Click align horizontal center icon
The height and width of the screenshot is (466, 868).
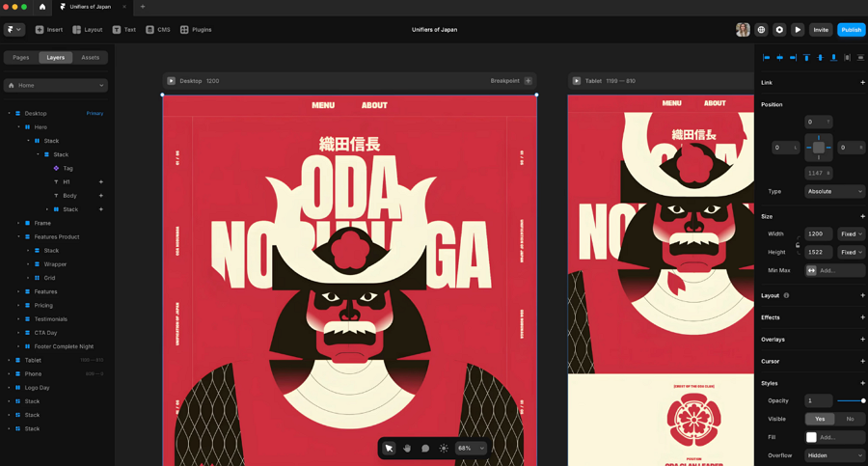(779, 58)
